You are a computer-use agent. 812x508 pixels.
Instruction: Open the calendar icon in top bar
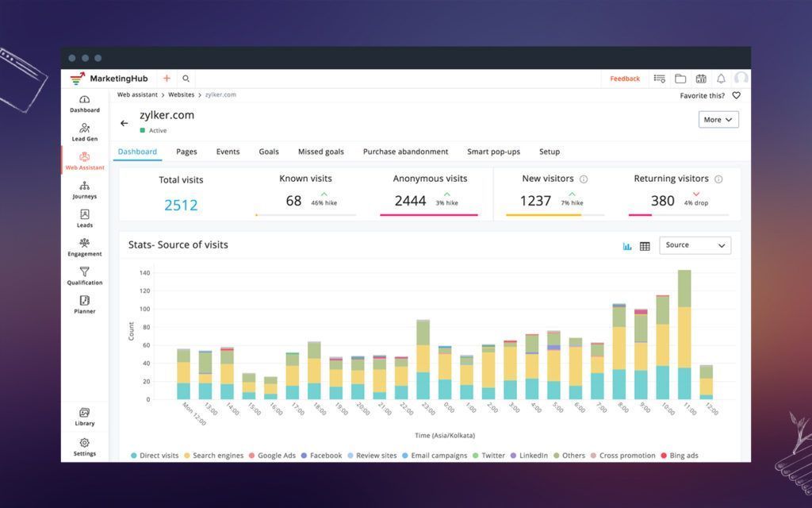click(x=701, y=79)
